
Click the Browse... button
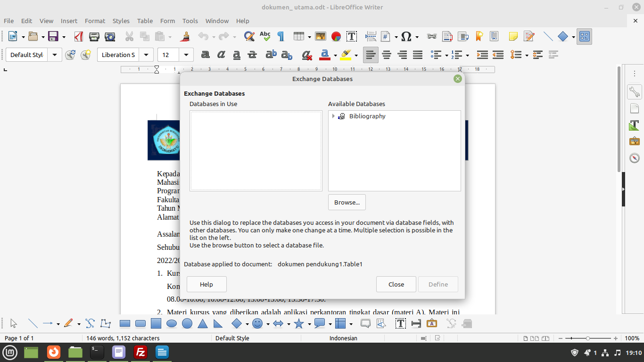click(347, 202)
